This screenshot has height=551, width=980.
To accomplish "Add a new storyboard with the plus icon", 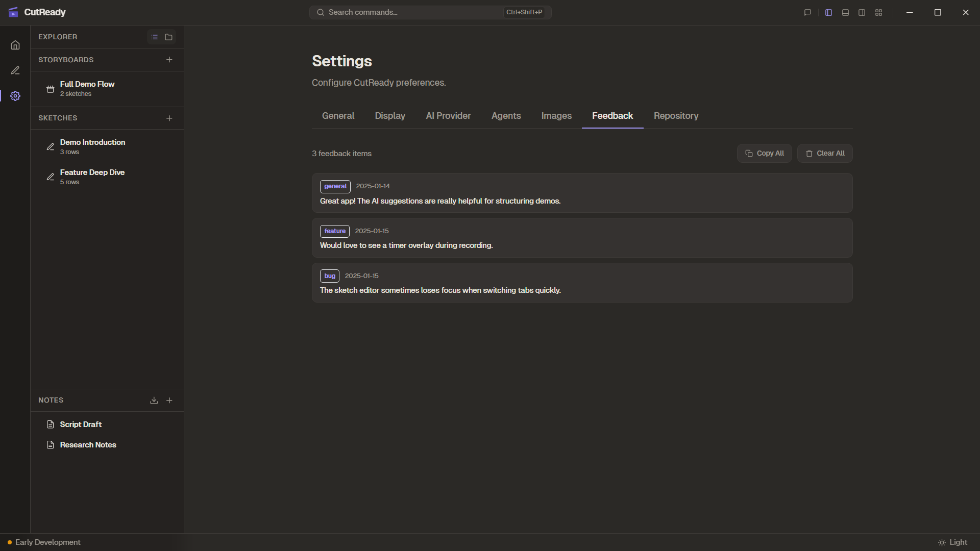I will (169, 60).
